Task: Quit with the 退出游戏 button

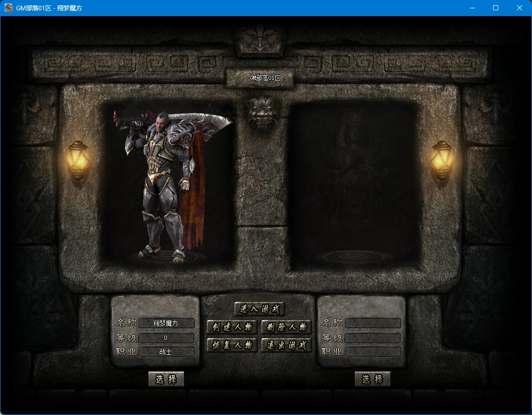Action: tap(286, 345)
